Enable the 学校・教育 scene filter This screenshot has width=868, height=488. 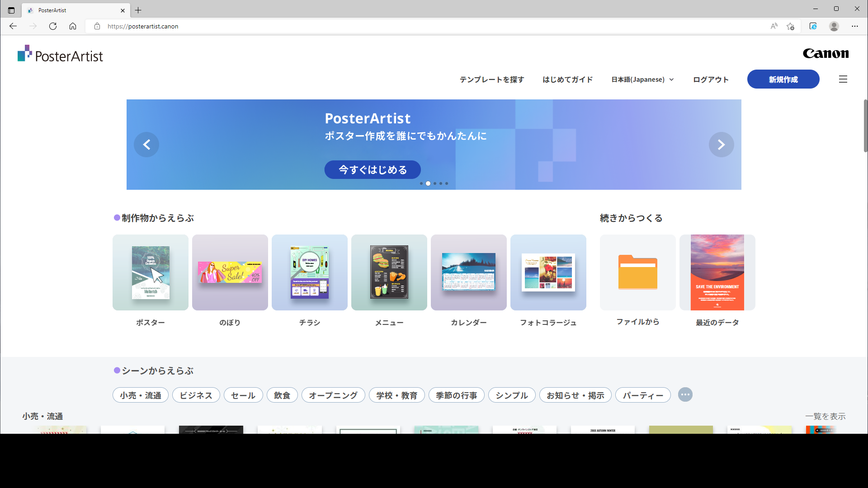coord(396,395)
